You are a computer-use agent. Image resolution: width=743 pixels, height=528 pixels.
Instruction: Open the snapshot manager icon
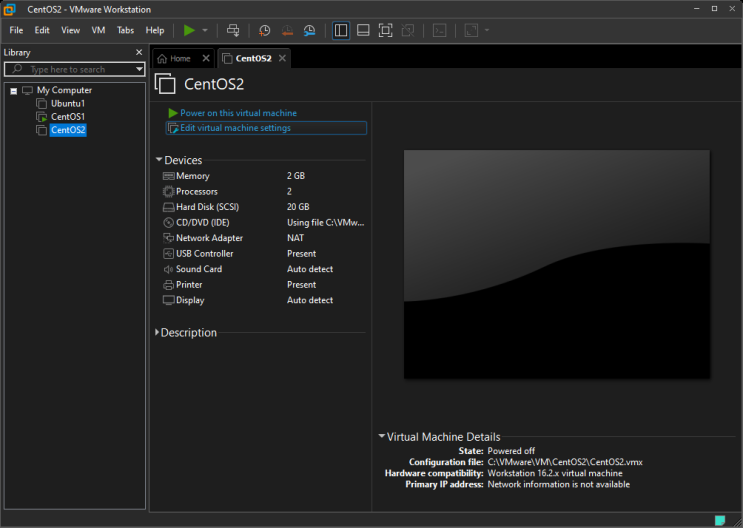point(309,30)
